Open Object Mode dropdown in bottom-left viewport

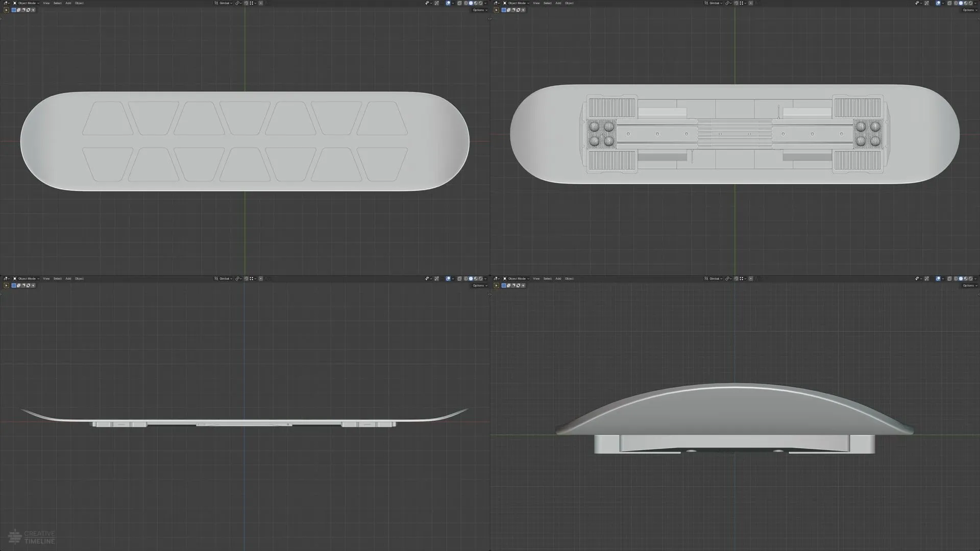(x=26, y=279)
